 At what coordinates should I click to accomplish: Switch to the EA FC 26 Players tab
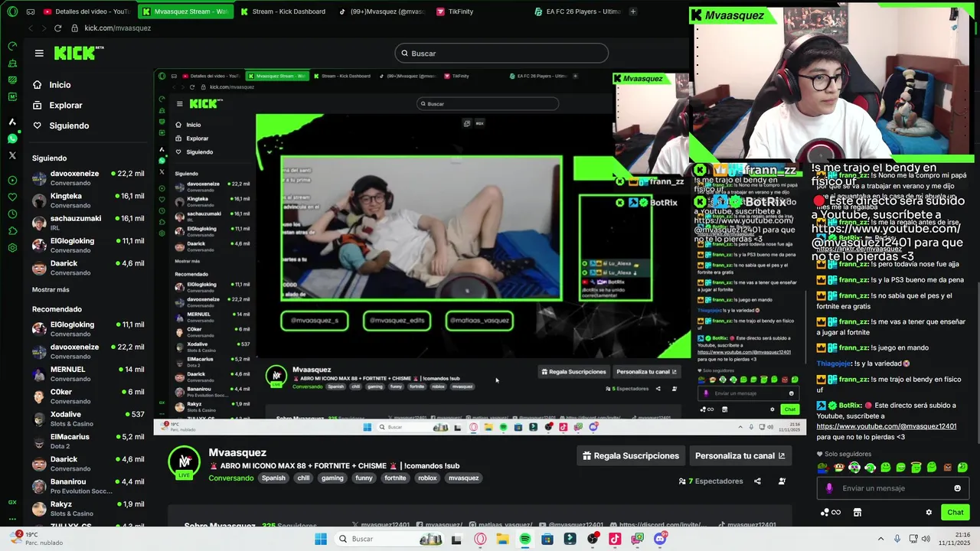(578, 11)
